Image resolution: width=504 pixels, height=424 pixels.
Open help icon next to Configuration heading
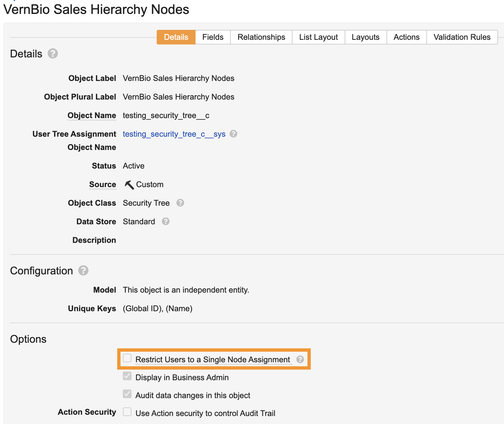pos(83,270)
